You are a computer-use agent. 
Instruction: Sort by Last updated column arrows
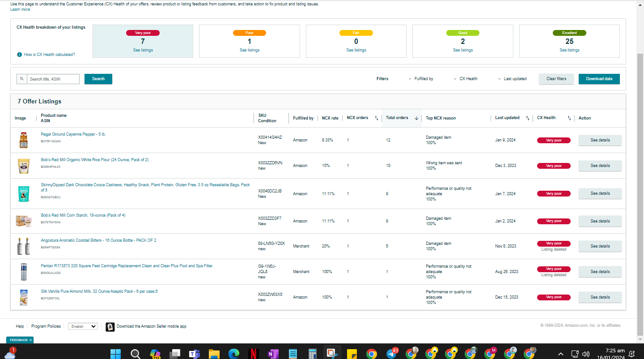coord(528,118)
